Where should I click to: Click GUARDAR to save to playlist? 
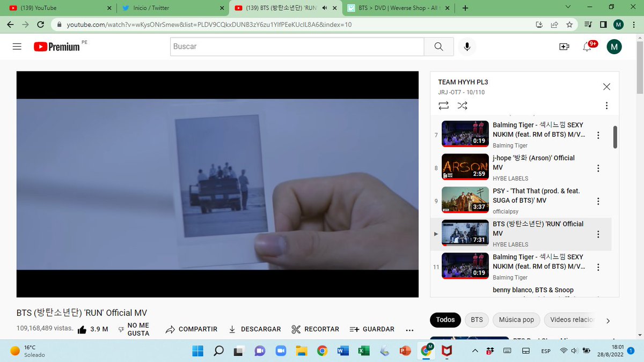coord(372,329)
